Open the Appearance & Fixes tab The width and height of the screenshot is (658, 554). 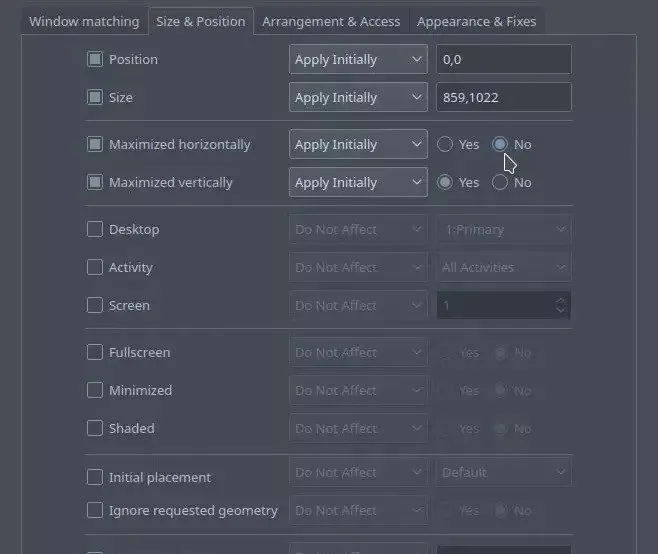[x=476, y=21]
